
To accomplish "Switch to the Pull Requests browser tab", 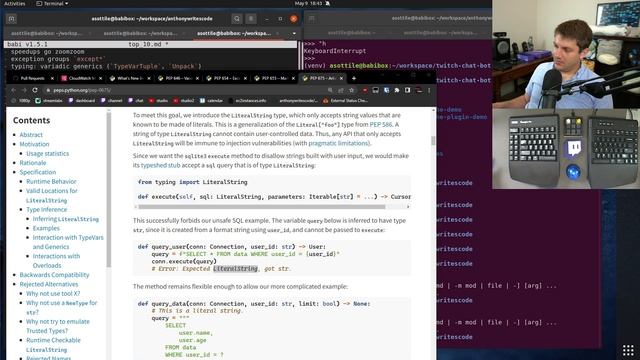I will pos(33,78).
